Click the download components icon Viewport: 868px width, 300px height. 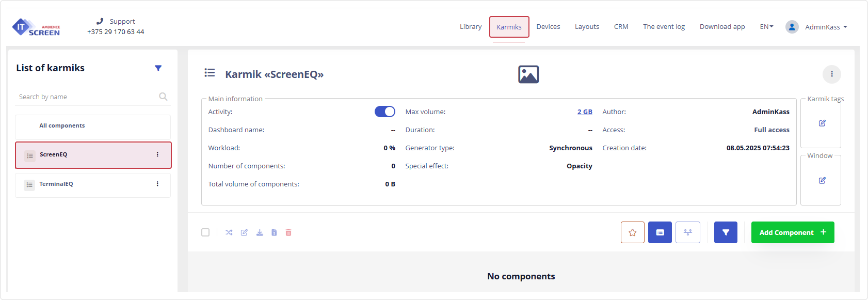tap(260, 232)
